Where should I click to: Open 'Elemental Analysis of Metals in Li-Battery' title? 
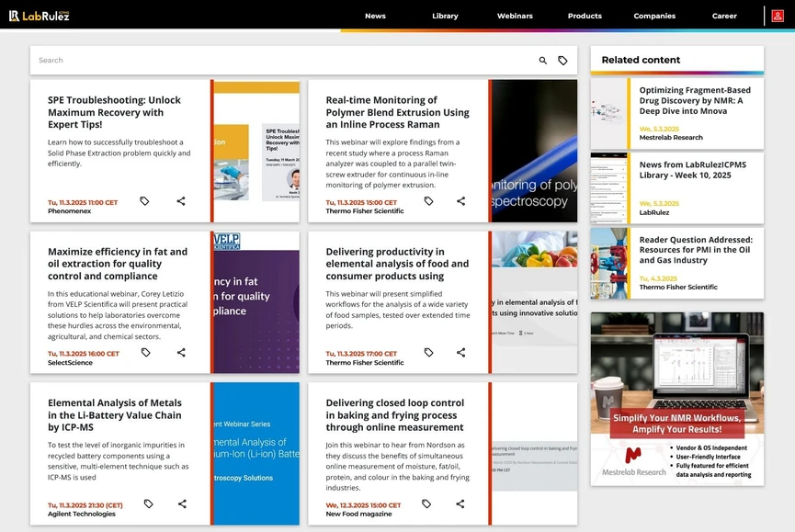[x=115, y=415]
